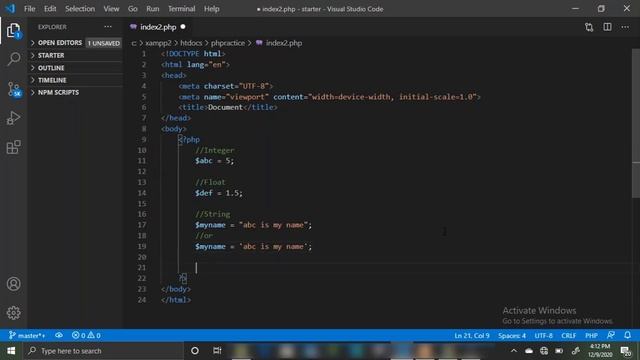640x360 pixels.
Task: Open the Go menu
Action: (x=133, y=9)
